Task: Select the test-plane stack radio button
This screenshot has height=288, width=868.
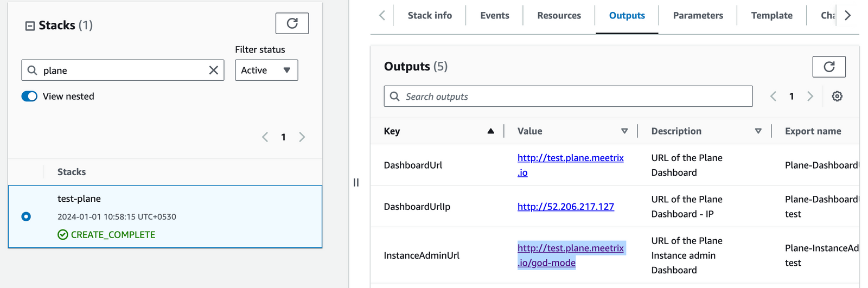Action: (x=26, y=217)
